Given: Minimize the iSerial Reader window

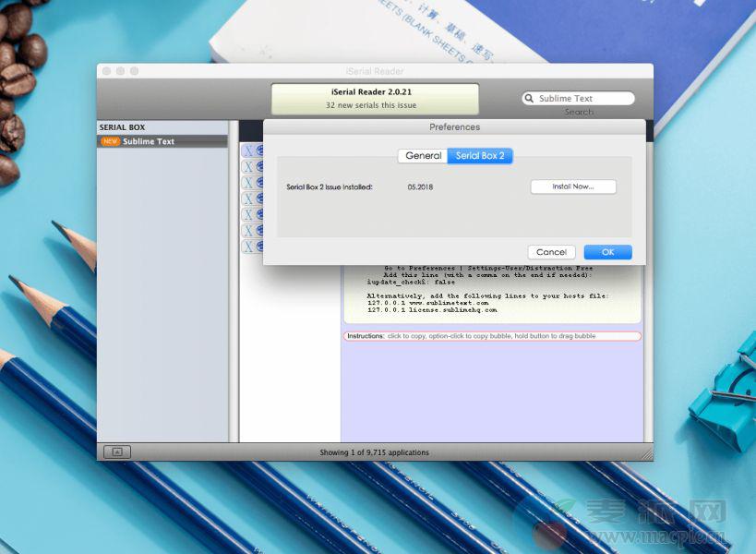Looking at the screenshot, I should (120, 71).
